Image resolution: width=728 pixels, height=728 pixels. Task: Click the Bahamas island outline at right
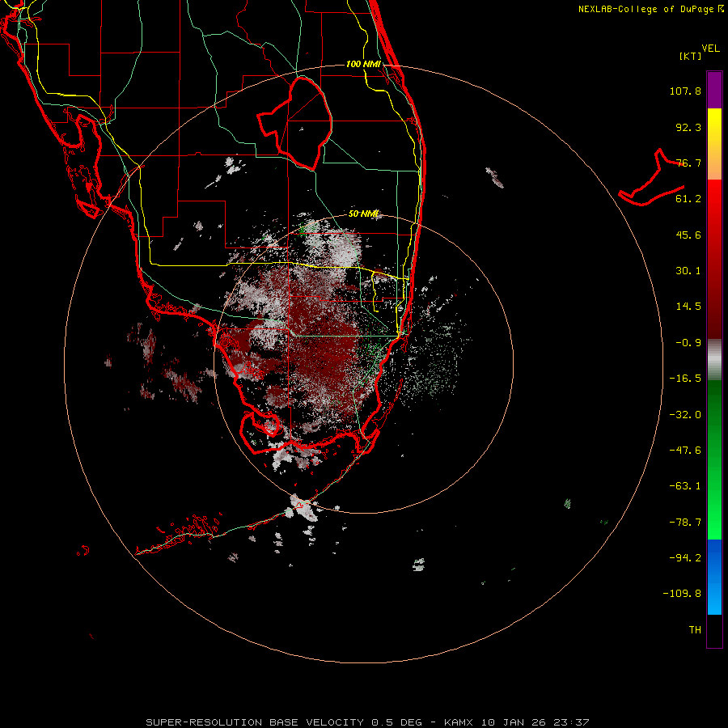[651, 179]
